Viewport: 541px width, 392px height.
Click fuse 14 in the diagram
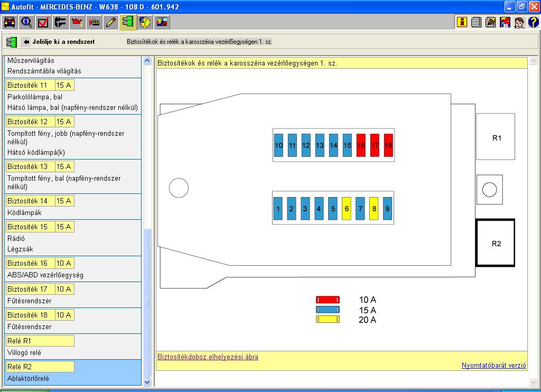333,145
